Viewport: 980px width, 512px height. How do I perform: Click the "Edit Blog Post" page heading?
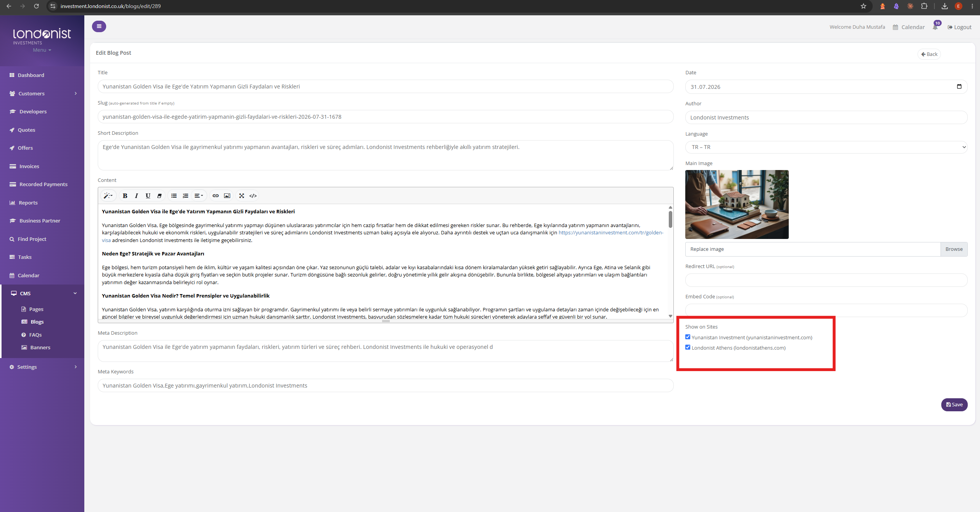tap(113, 53)
